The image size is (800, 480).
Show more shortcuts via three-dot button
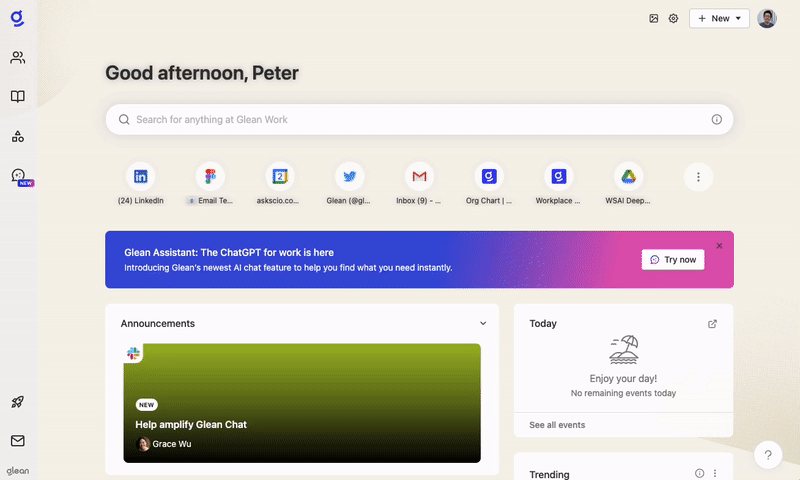pos(698,176)
